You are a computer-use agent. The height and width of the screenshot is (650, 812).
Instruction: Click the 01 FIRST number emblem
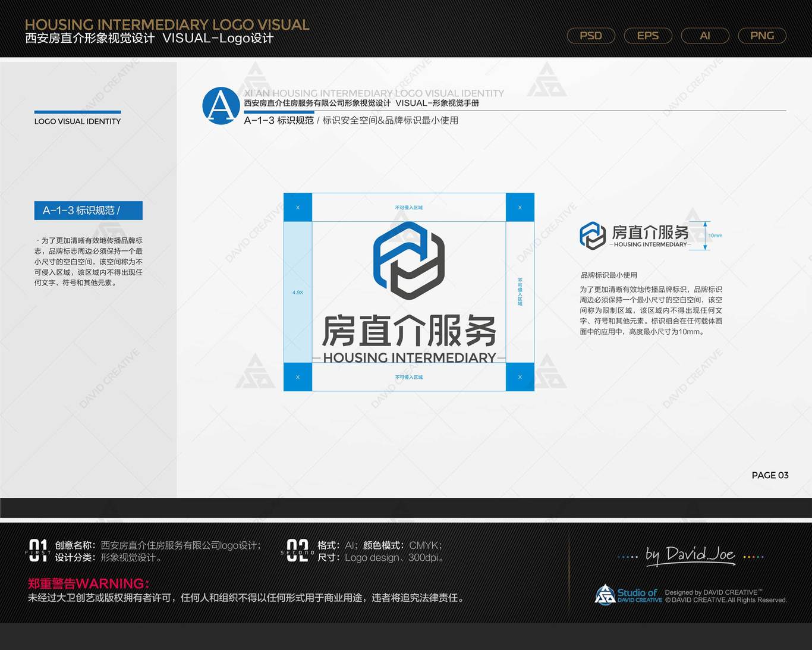[x=38, y=551]
